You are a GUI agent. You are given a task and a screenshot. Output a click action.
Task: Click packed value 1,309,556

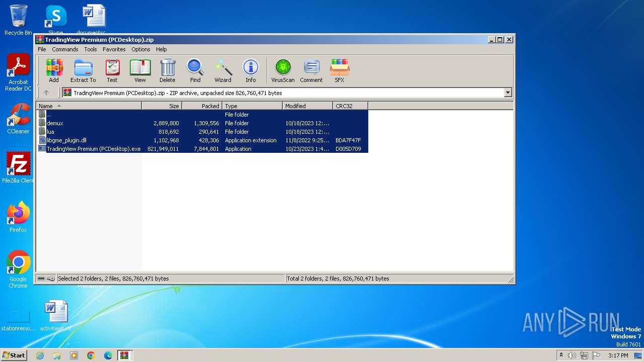[x=206, y=123]
